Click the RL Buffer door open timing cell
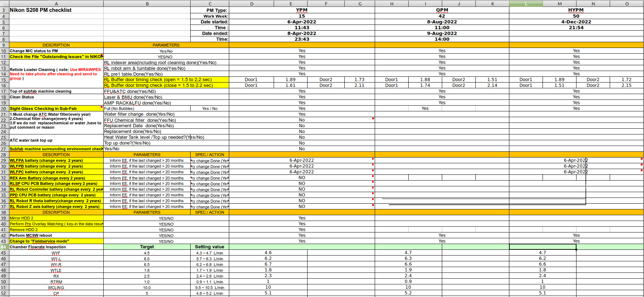 (x=166, y=80)
